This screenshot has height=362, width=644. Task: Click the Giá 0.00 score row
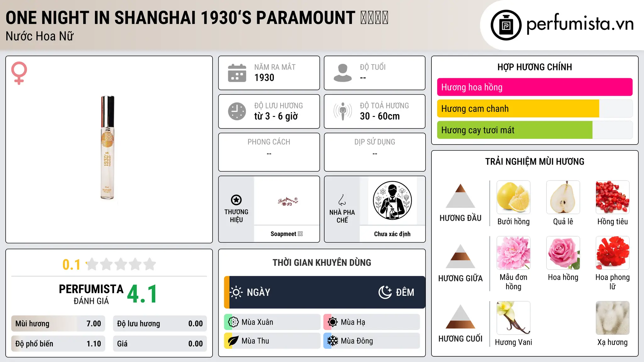coord(160,343)
